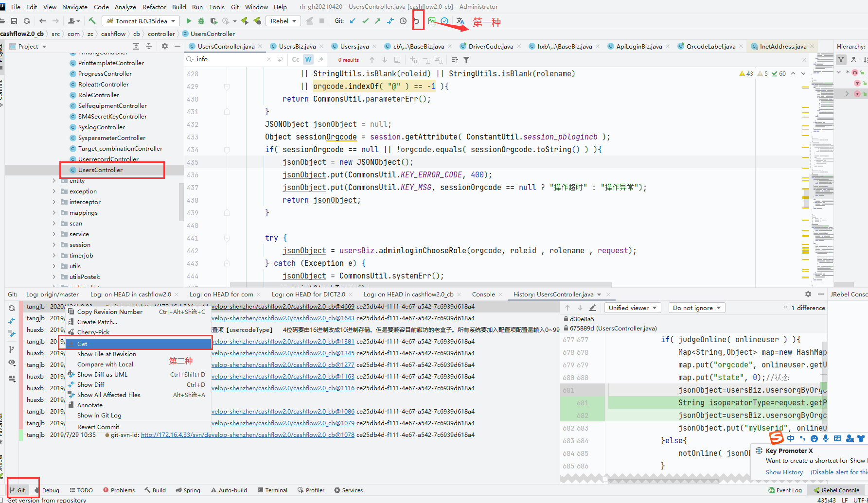Update project from Git with blue arrow

coord(353,21)
